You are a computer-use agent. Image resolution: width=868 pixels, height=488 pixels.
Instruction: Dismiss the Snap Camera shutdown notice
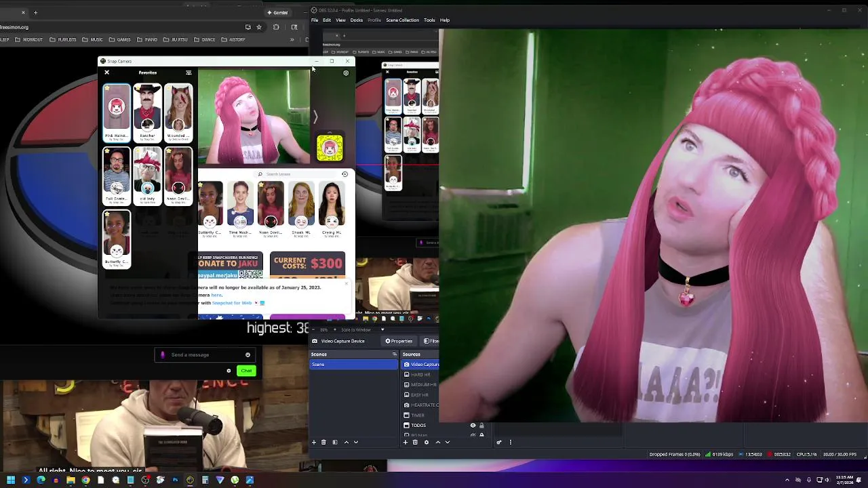(346, 283)
